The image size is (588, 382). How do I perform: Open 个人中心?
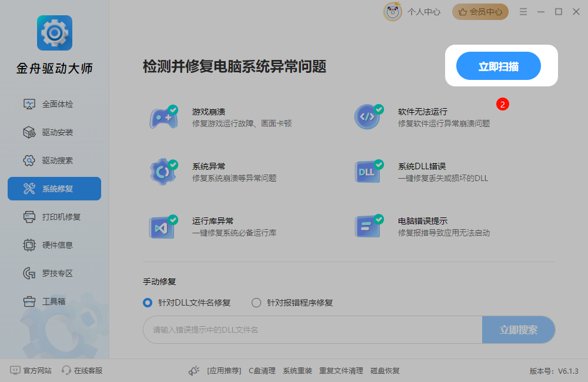pyautogui.click(x=424, y=12)
